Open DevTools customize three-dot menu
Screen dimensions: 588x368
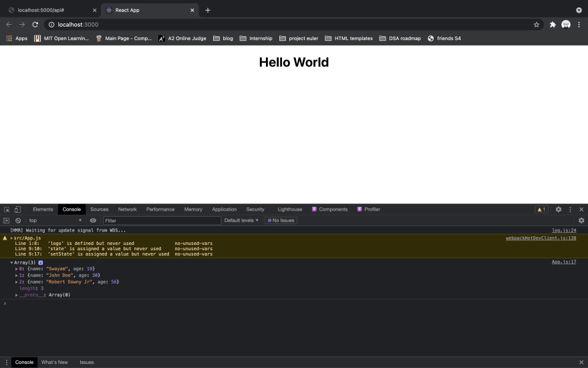[x=570, y=209]
